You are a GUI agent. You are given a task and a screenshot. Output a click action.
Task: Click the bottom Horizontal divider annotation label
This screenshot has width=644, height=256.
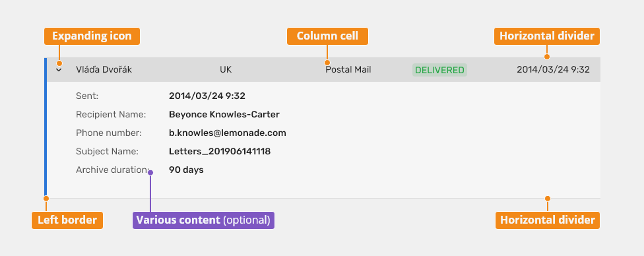[x=548, y=220]
